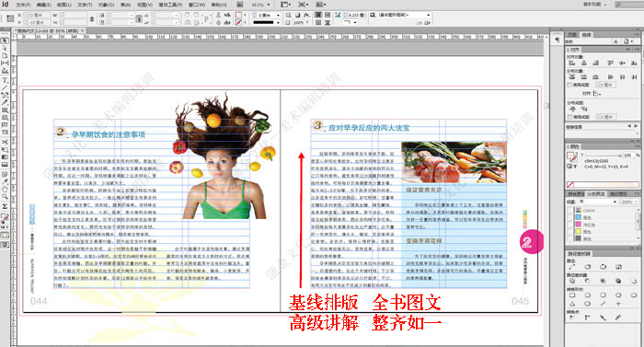The image size is (644, 347).
Task: Click the Join Path icon in Pathfinder panel
Action: [571, 266]
